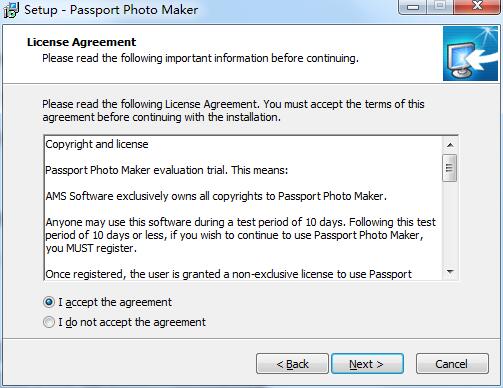Click the license scrollbar thumb grip
This screenshot has width=503, height=388.
point(450,168)
